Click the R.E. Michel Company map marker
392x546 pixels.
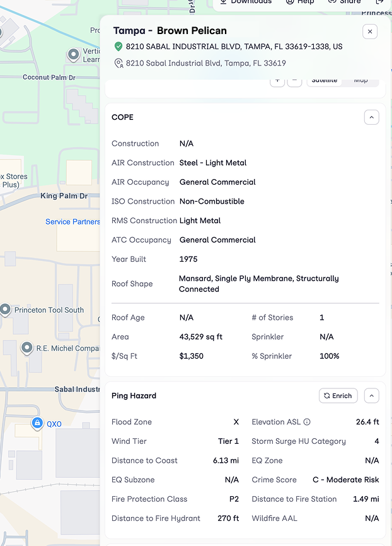26,348
